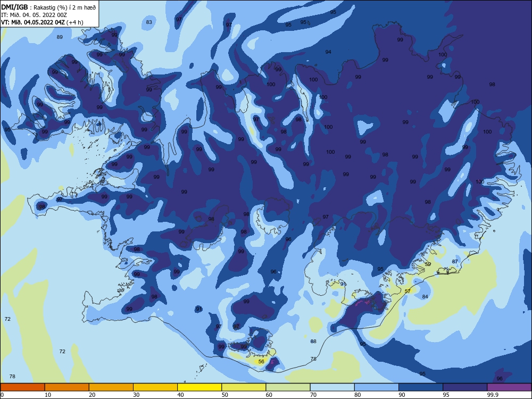Click the '83' humidity value on the map

point(149,22)
